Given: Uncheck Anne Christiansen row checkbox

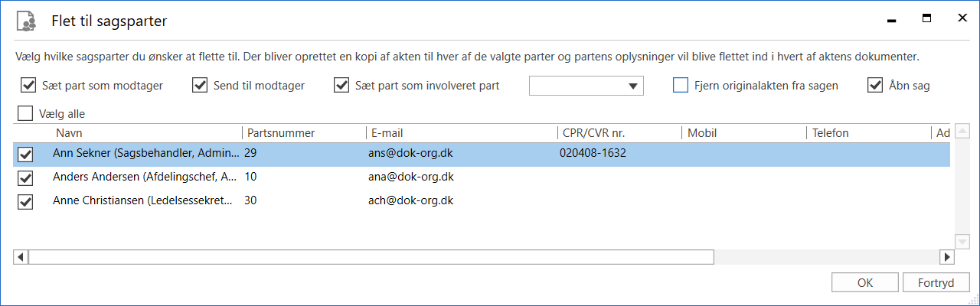Looking at the screenshot, I should pyautogui.click(x=26, y=202).
